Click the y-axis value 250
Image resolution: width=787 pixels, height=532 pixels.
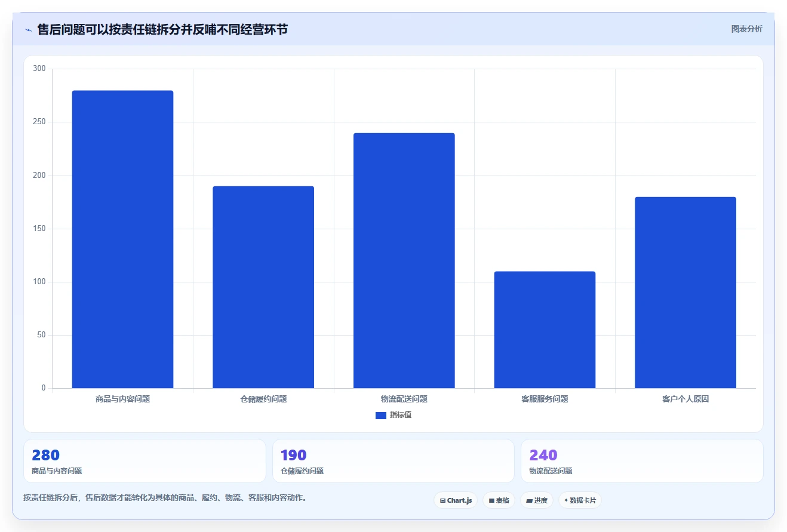[x=39, y=122]
